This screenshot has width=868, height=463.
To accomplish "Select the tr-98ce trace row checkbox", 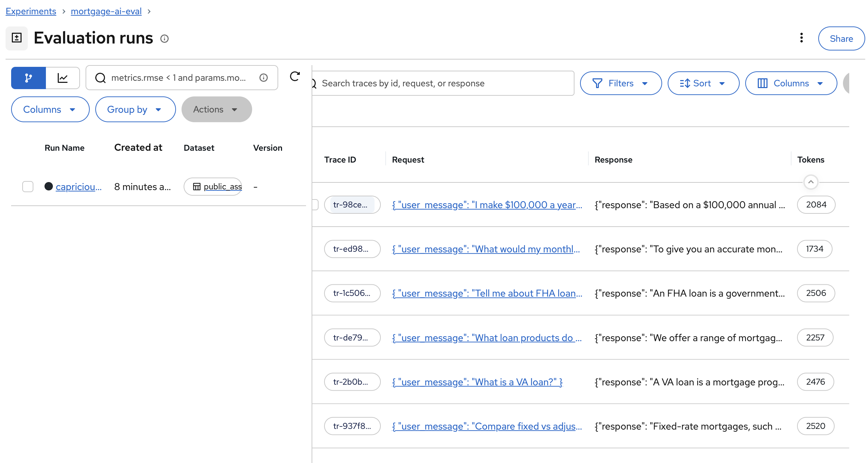I will (x=315, y=205).
